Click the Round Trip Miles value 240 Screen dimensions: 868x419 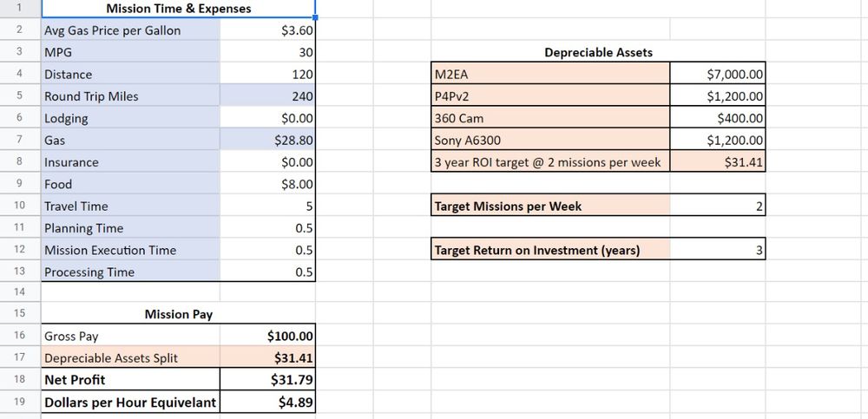(x=267, y=96)
